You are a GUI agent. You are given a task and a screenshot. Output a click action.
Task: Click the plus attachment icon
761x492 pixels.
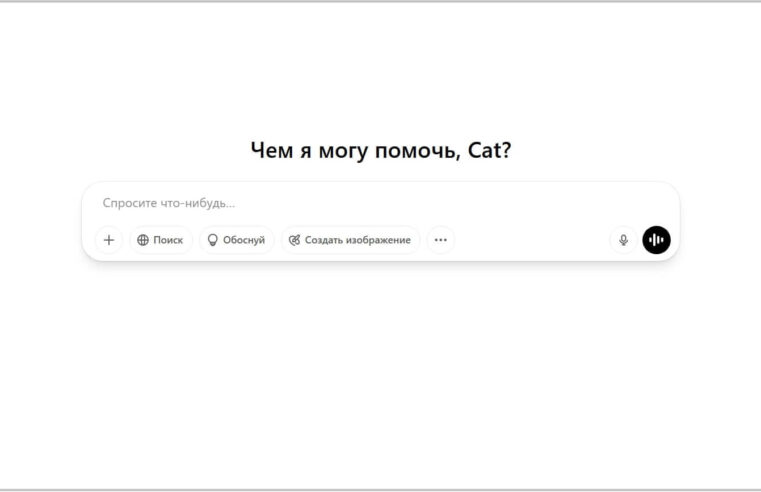pyautogui.click(x=109, y=240)
